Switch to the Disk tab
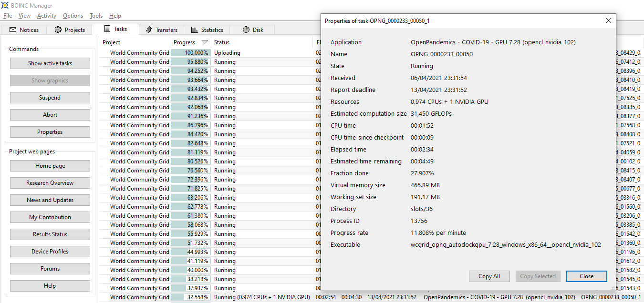 (x=252, y=30)
